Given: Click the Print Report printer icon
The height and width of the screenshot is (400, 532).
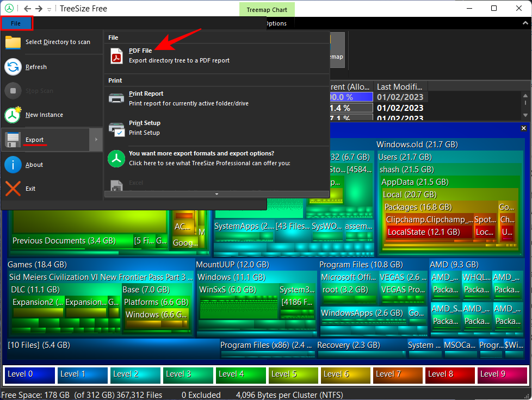Looking at the screenshot, I should point(116,98).
